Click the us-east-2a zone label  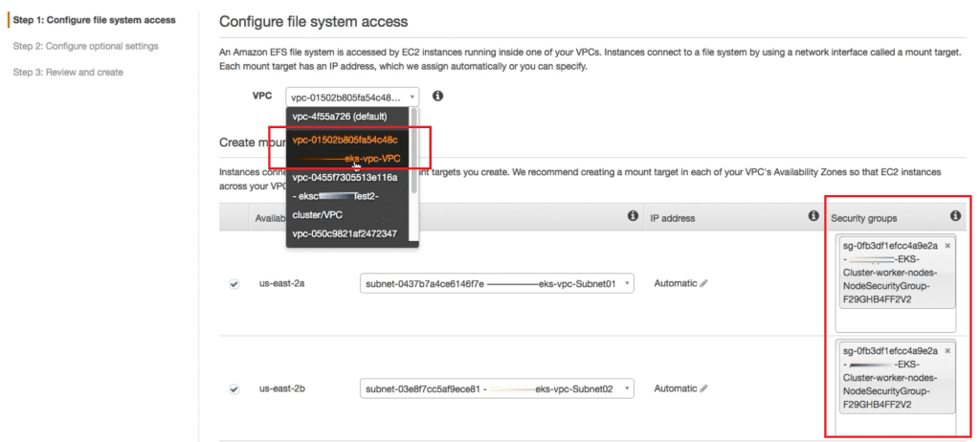[282, 283]
